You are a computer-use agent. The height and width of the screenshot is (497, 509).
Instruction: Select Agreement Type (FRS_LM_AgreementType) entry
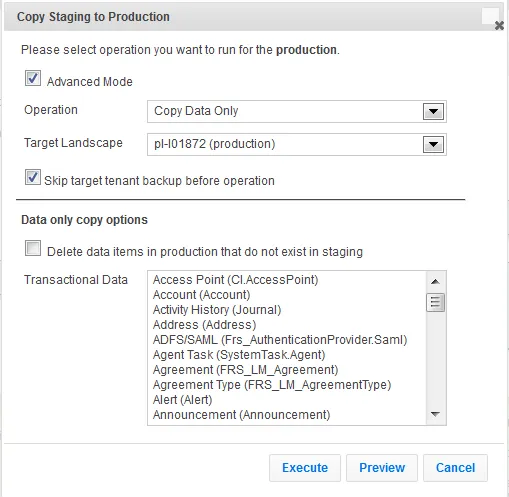272,385
